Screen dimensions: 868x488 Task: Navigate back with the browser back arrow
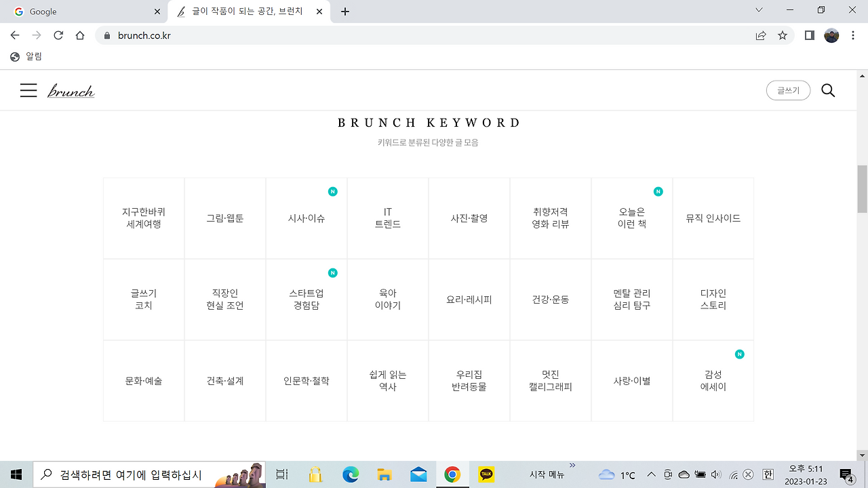click(x=14, y=35)
